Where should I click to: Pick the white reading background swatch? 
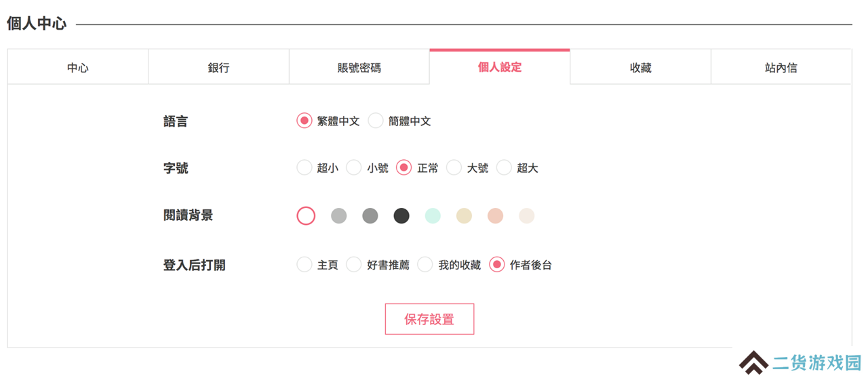tap(306, 216)
